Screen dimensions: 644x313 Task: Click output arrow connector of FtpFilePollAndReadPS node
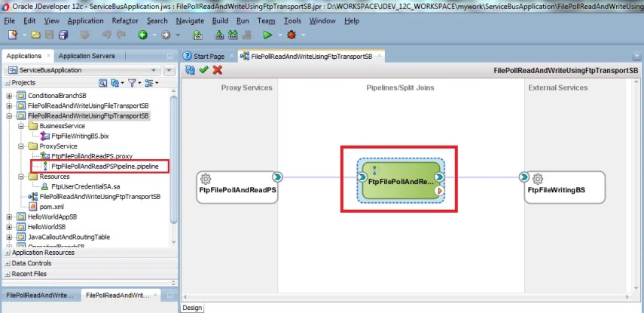click(277, 177)
